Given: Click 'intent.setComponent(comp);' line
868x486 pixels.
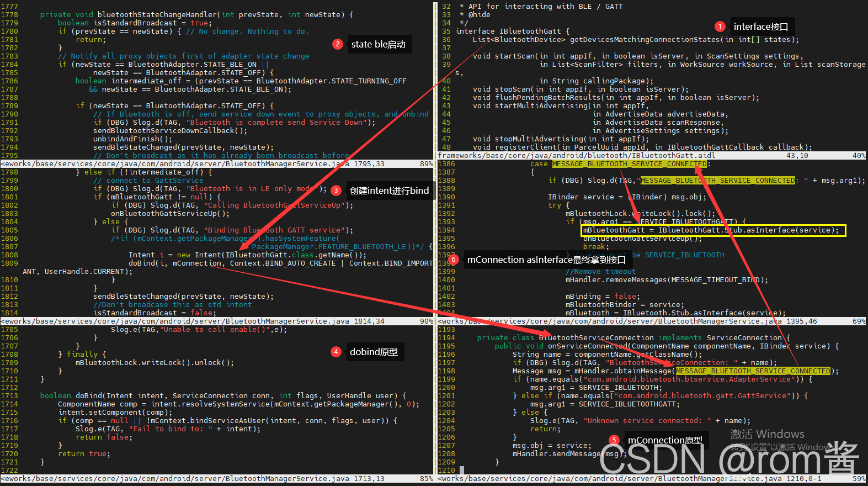Looking at the screenshot, I should click(x=115, y=413).
